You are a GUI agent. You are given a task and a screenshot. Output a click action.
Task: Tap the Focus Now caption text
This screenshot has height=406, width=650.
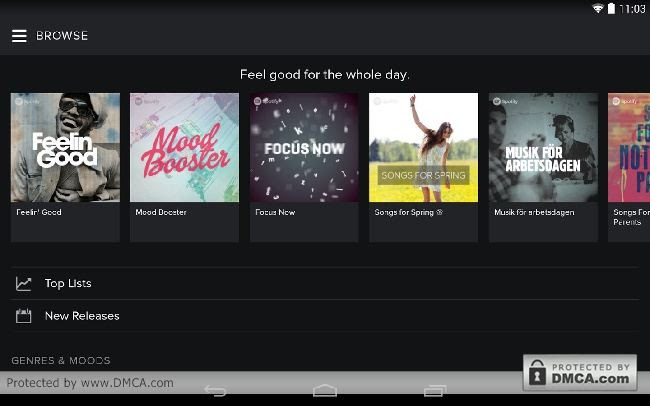(x=275, y=212)
